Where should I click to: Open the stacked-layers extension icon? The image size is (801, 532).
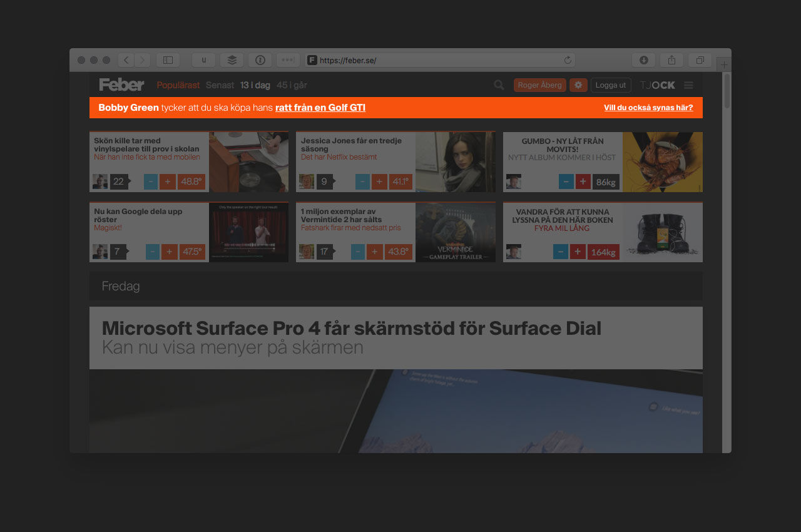[x=232, y=60]
